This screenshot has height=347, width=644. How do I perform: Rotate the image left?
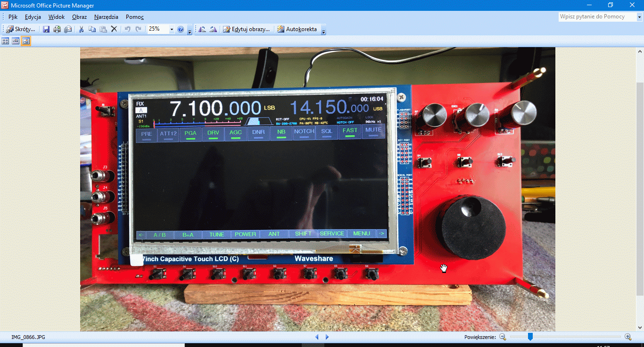(x=202, y=29)
